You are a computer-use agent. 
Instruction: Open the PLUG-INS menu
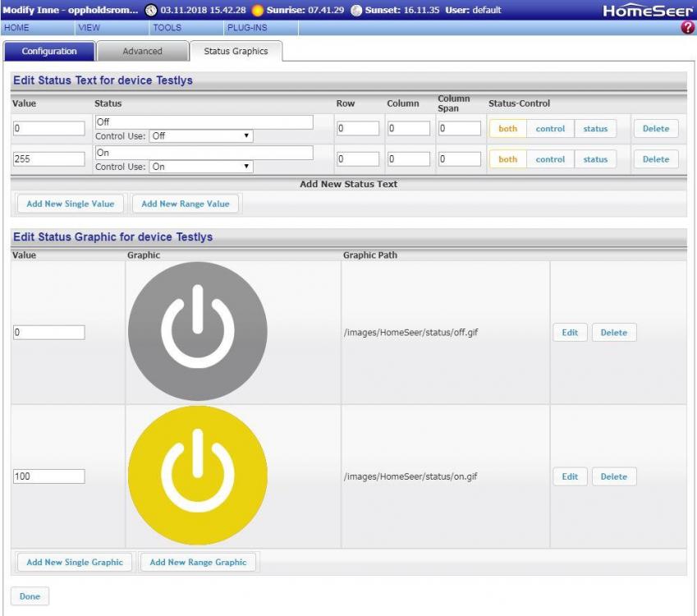[246, 28]
